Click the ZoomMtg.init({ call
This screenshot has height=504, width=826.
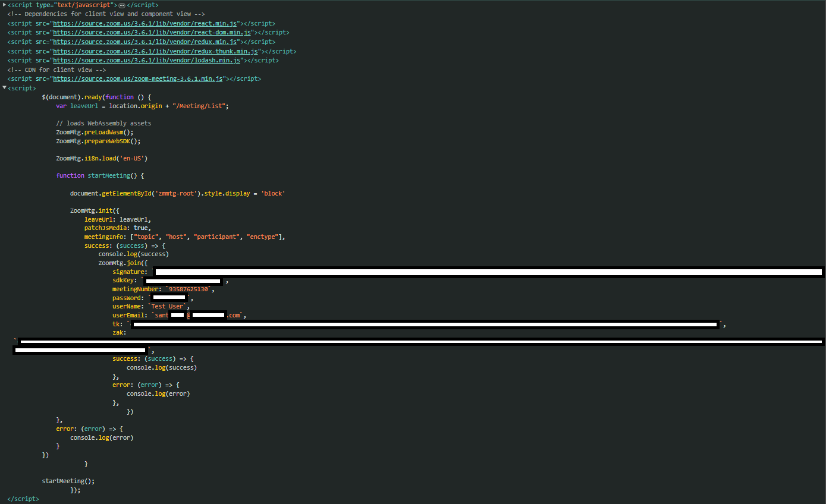pyautogui.click(x=95, y=211)
